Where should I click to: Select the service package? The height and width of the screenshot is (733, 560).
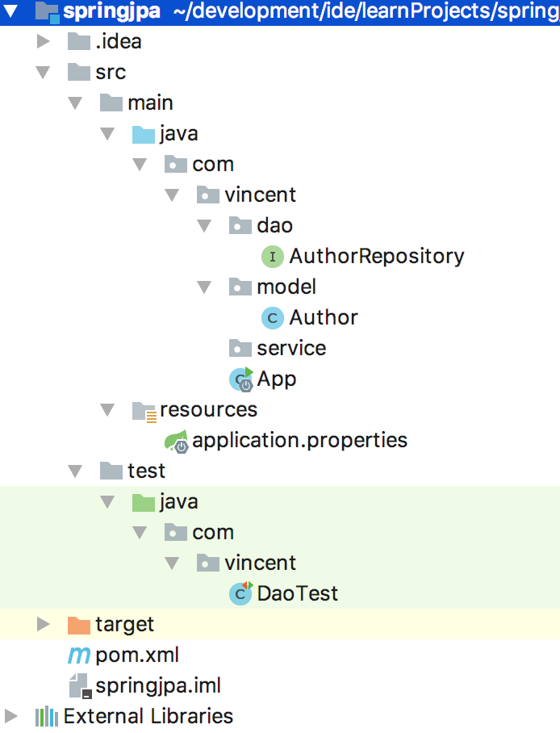pos(291,348)
